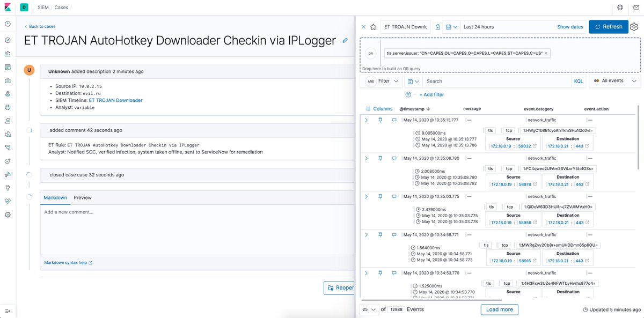Pin the first event in the timeline
The width and height of the screenshot is (644, 318).
(380, 120)
